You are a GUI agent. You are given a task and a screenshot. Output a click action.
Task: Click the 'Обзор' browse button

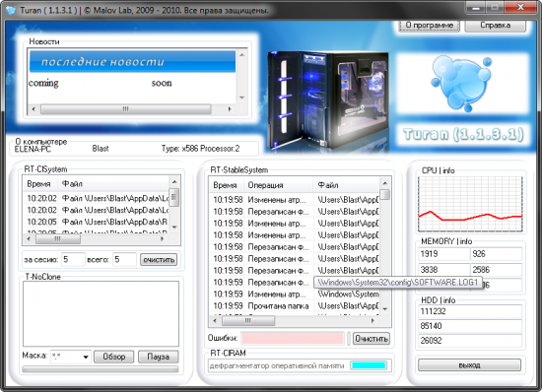coord(113,357)
